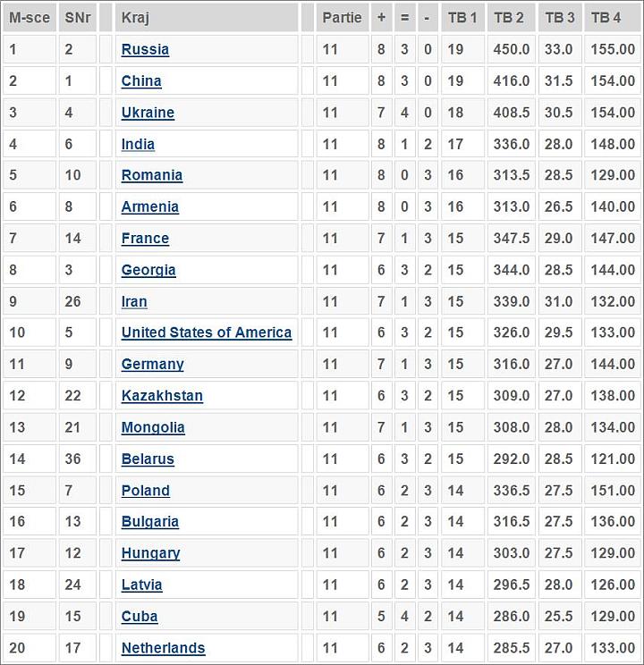Screen dimensions: 644x665
Task: Click the Hungary link
Action: 150,553
